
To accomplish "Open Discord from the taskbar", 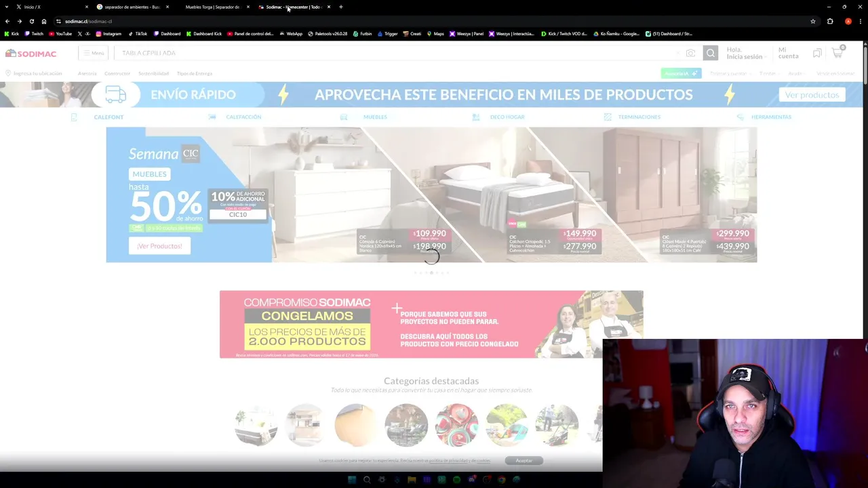I will click(x=471, y=480).
